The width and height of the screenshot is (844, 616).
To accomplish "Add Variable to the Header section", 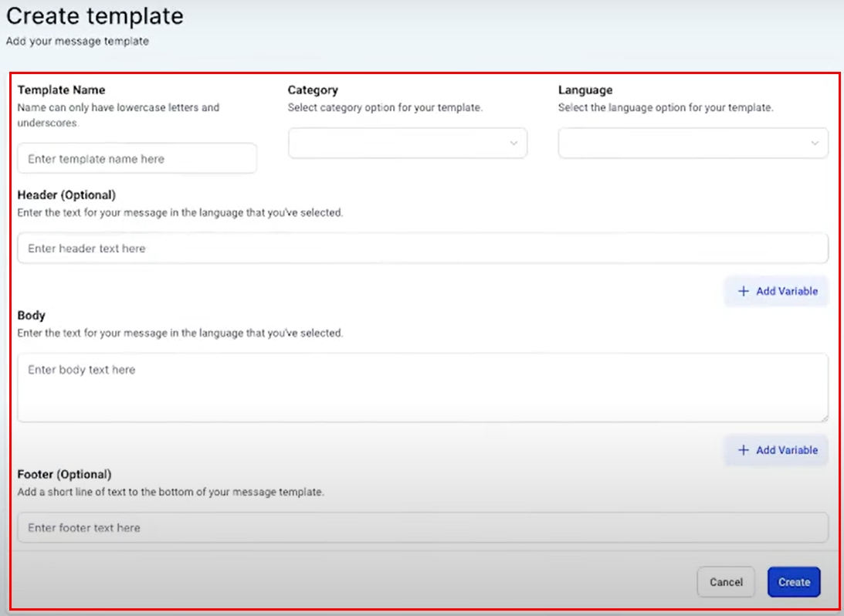I will (776, 291).
